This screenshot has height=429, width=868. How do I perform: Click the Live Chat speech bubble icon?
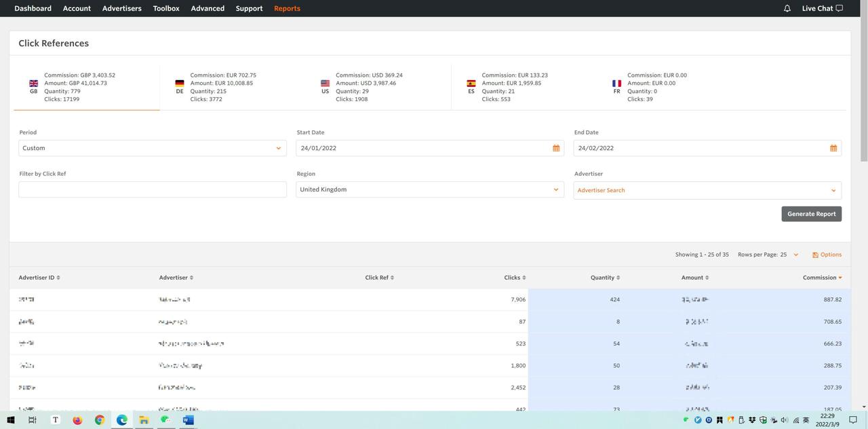(840, 8)
